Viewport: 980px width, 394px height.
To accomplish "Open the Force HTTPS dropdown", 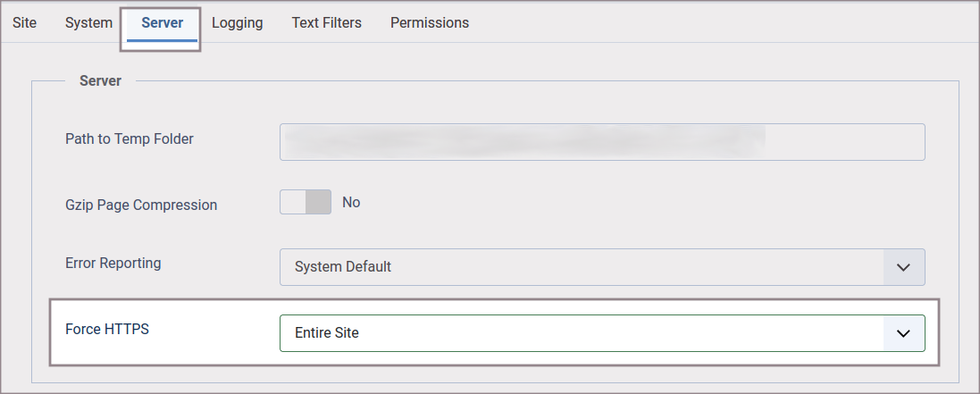I will pyautogui.click(x=581, y=333).
